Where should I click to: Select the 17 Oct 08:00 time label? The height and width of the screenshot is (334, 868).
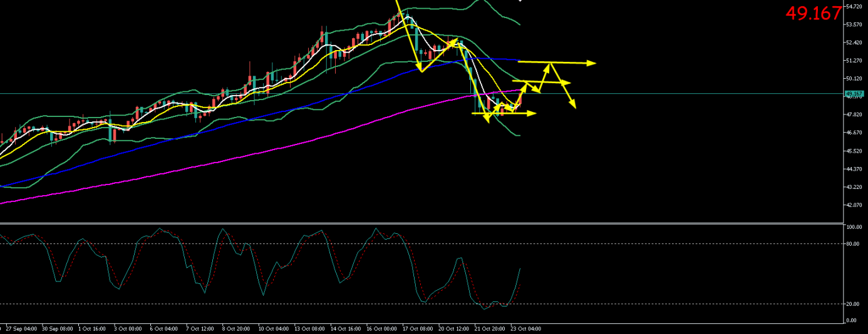click(x=416, y=328)
